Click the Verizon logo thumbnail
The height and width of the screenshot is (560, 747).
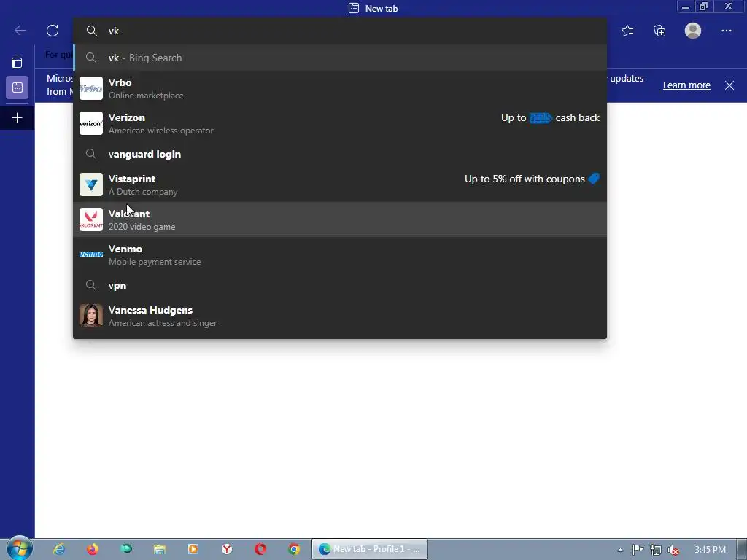[x=91, y=123]
